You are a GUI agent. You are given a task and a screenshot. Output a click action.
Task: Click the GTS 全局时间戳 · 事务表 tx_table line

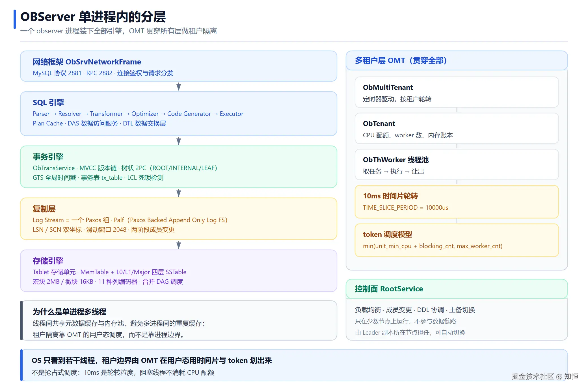98,178
